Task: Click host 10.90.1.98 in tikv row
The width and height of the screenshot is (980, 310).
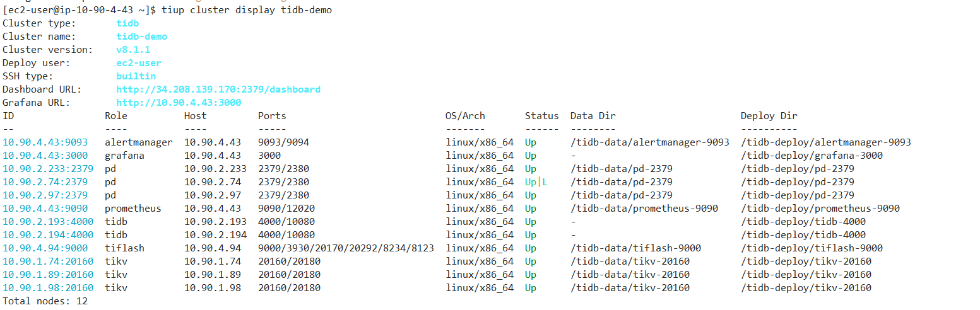Action: (x=213, y=288)
